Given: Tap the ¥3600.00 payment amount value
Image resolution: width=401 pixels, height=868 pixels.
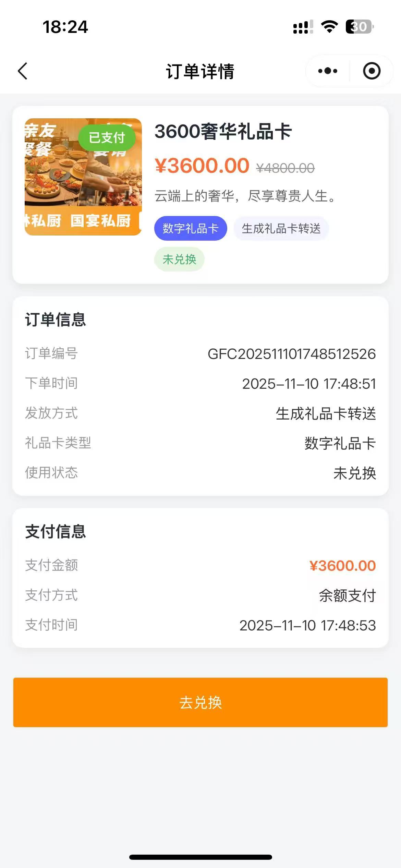Looking at the screenshot, I should (342, 566).
